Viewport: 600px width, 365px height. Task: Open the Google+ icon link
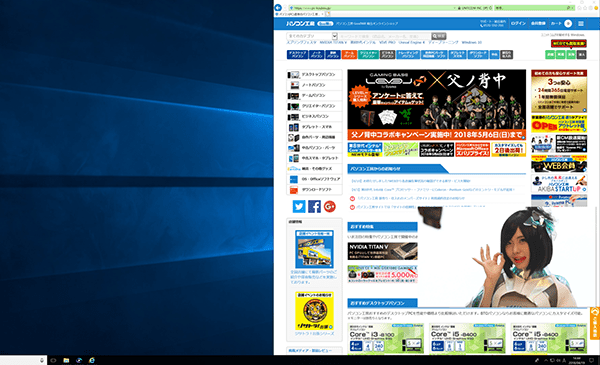click(329, 206)
